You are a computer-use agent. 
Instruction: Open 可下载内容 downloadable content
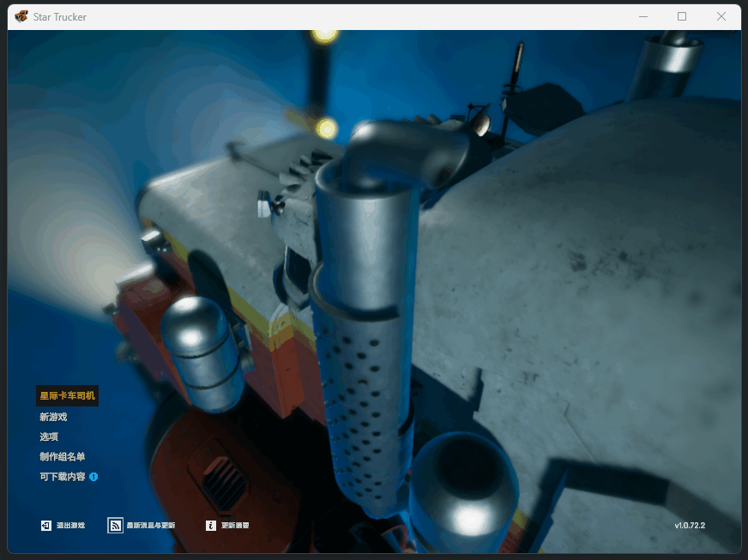click(62, 476)
